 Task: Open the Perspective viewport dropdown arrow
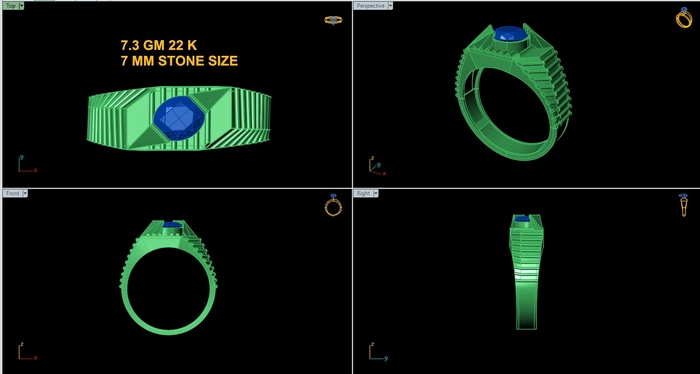(x=390, y=6)
